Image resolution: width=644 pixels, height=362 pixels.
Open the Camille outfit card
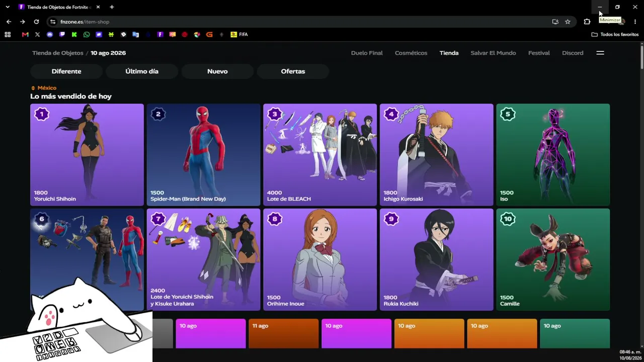click(553, 259)
